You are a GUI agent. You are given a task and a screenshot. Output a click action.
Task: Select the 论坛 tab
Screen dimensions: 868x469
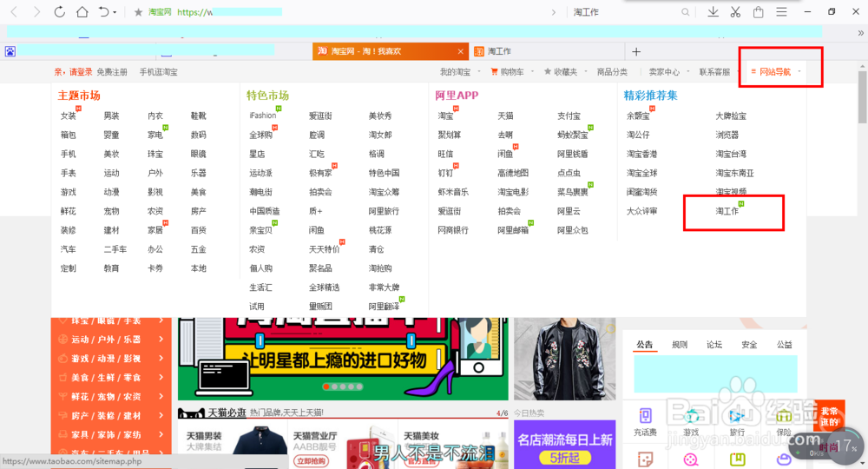[x=714, y=345]
